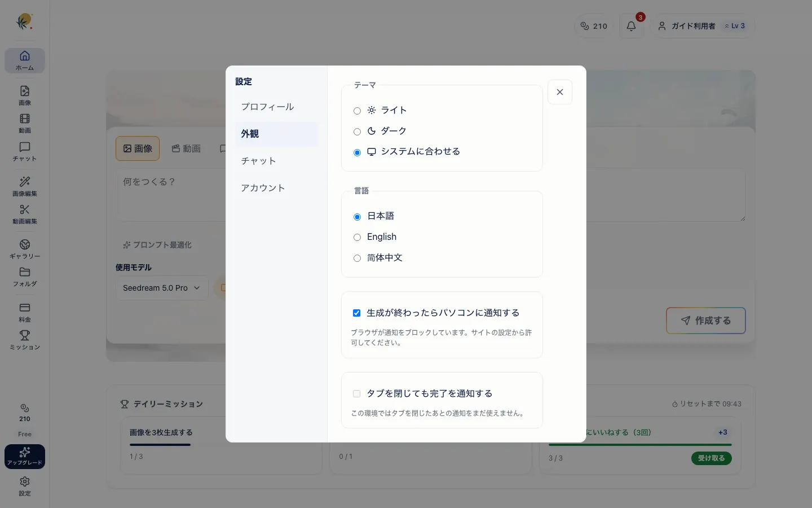Click the Lv 3 level badge
The height and width of the screenshot is (508, 812).
(x=735, y=26)
